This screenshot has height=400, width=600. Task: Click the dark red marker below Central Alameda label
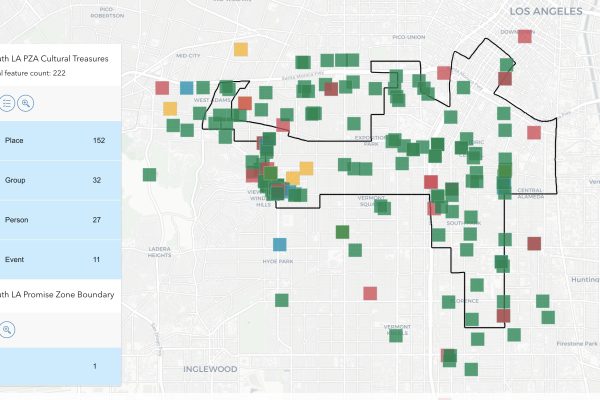point(534,244)
